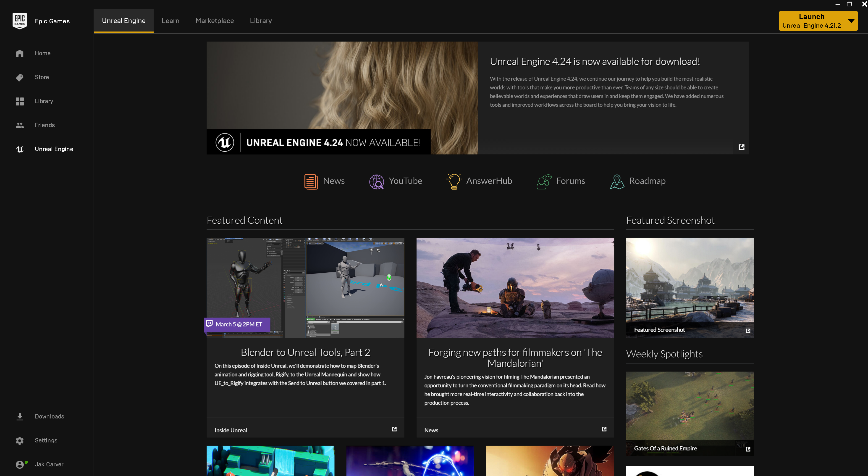Viewport: 868px width, 476px height.
Task: Expand the engine version dropdown arrow
Action: pos(851,21)
